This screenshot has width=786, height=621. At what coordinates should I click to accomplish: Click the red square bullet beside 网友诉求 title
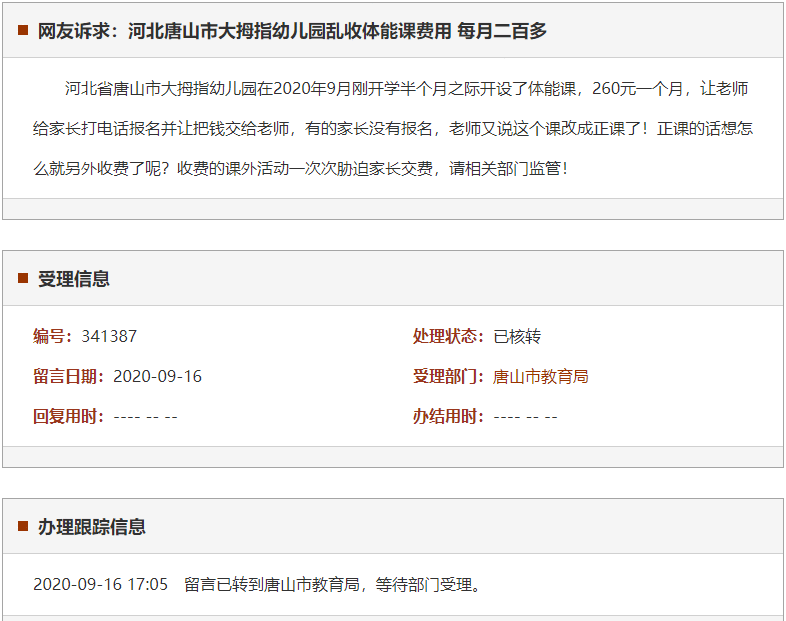click(x=22, y=31)
